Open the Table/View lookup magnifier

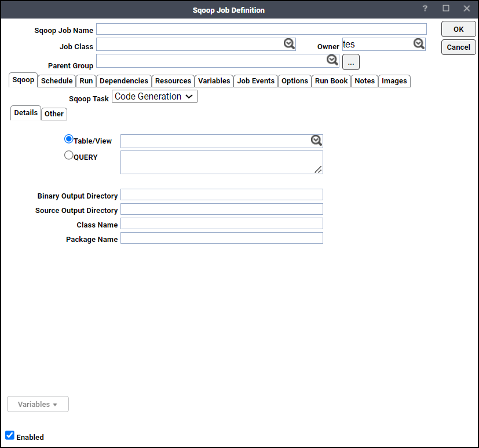click(x=316, y=141)
